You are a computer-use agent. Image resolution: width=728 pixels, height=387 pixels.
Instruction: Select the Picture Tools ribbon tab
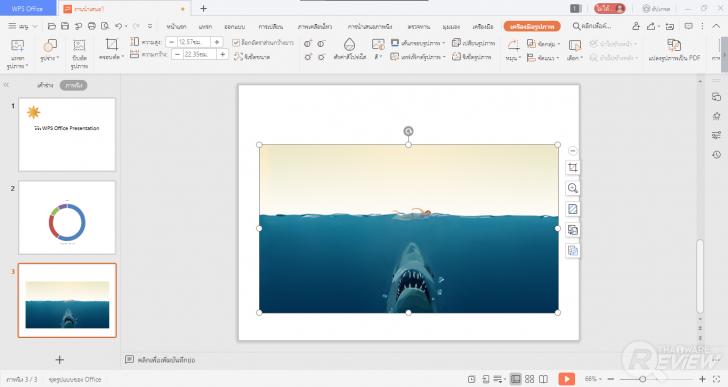(x=532, y=26)
